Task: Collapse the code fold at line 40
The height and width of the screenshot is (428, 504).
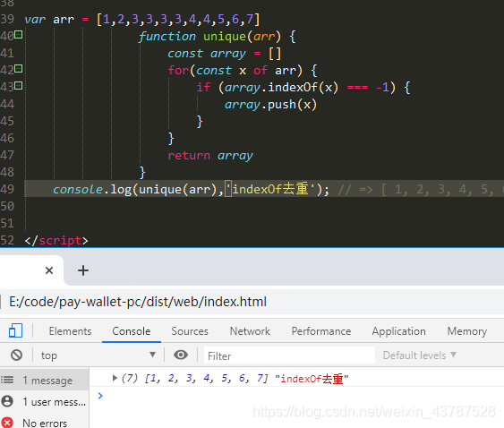Action: (19, 34)
